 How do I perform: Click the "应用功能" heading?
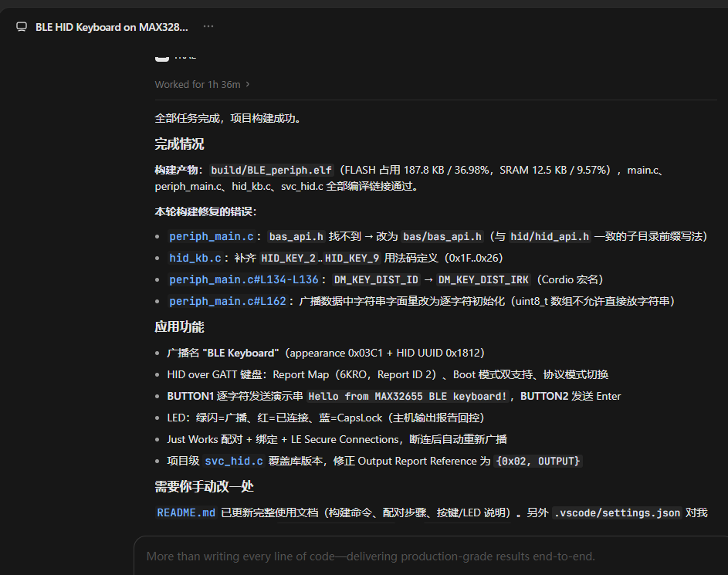(179, 326)
